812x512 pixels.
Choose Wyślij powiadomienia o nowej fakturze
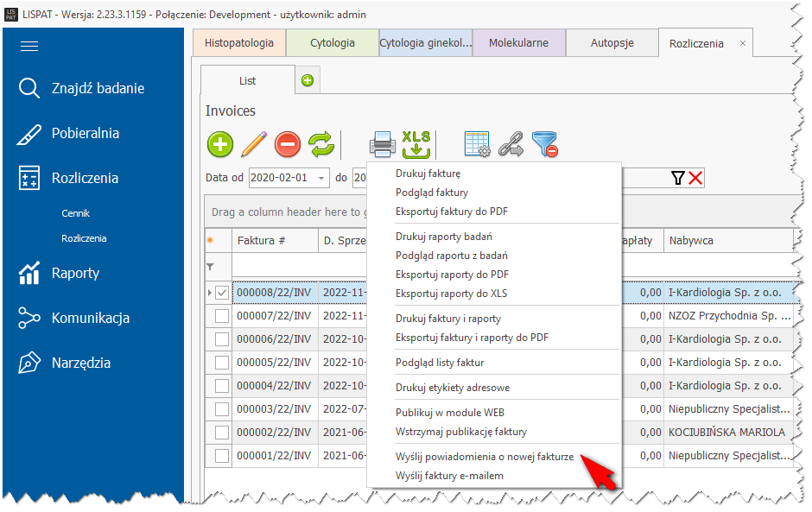point(484,457)
